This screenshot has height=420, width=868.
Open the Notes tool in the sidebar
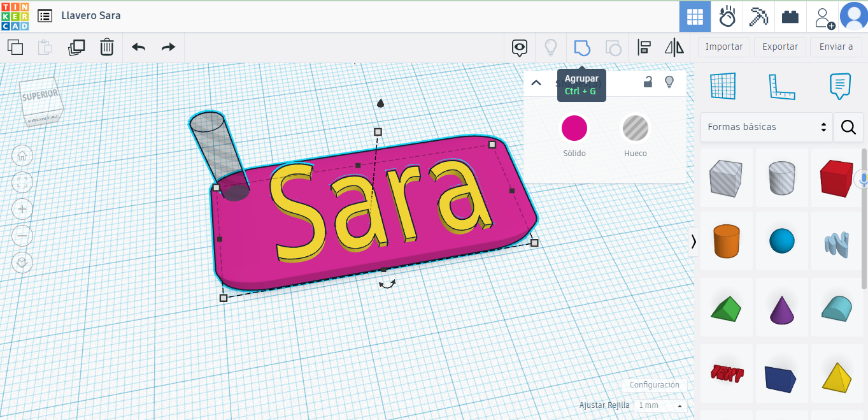coord(839,86)
